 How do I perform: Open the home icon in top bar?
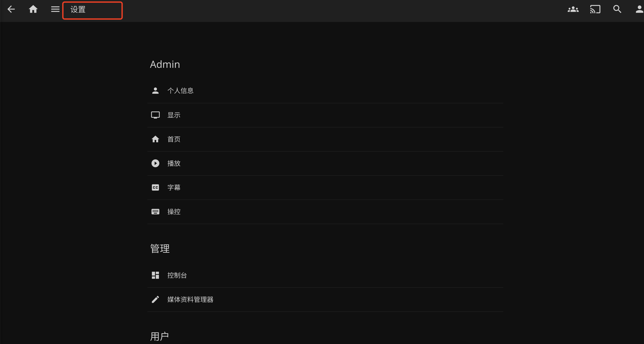tap(33, 9)
